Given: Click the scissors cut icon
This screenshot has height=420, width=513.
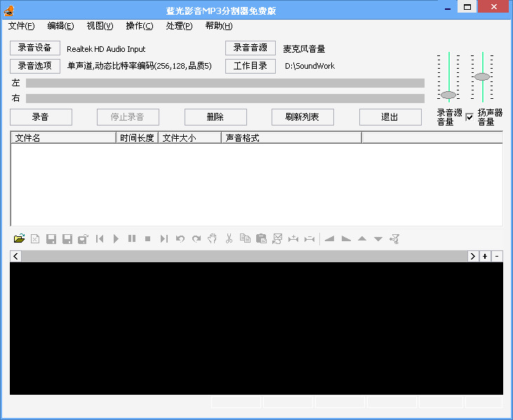Looking at the screenshot, I should coord(229,238).
